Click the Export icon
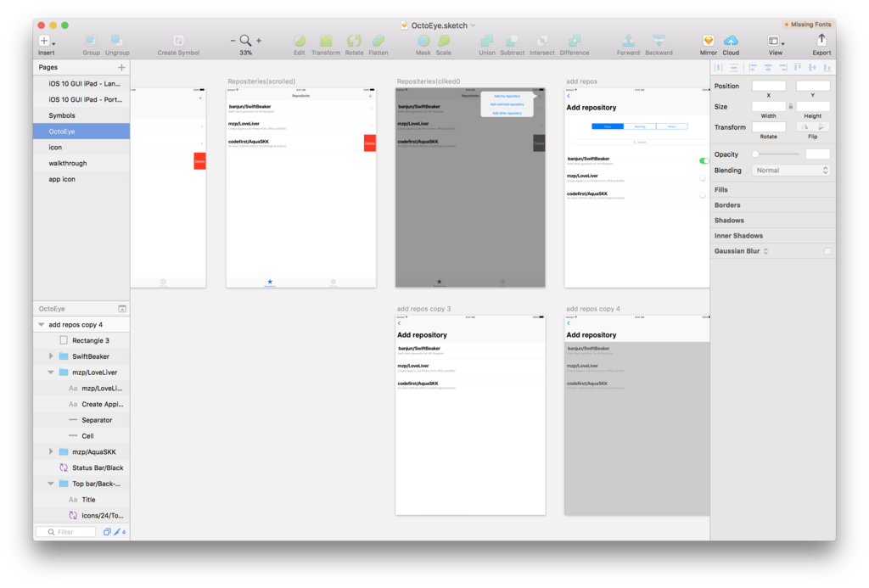This screenshot has width=869, height=588. (821, 40)
